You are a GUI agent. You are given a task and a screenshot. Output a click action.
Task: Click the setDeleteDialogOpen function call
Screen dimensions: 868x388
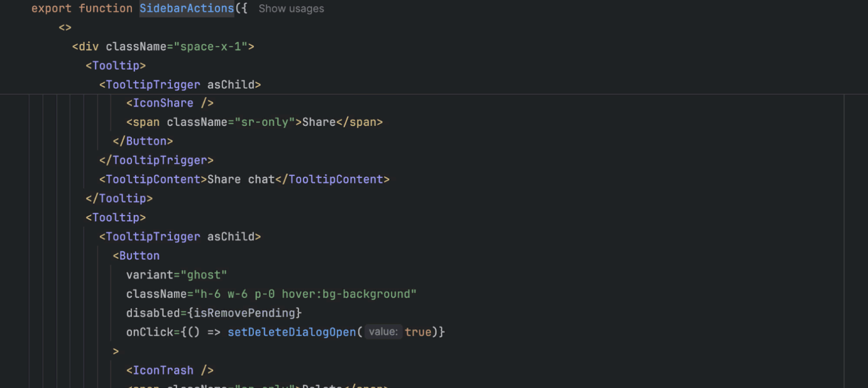pyautogui.click(x=291, y=332)
